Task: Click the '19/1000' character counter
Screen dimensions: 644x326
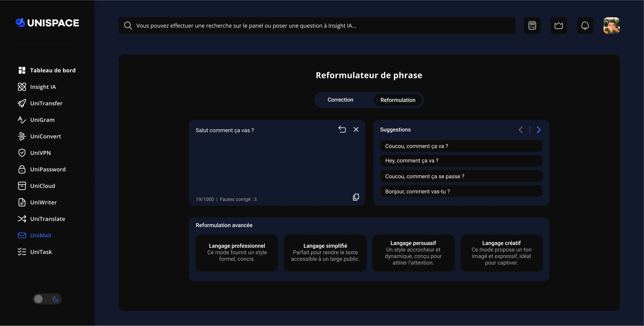Action: tap(205, 199)
